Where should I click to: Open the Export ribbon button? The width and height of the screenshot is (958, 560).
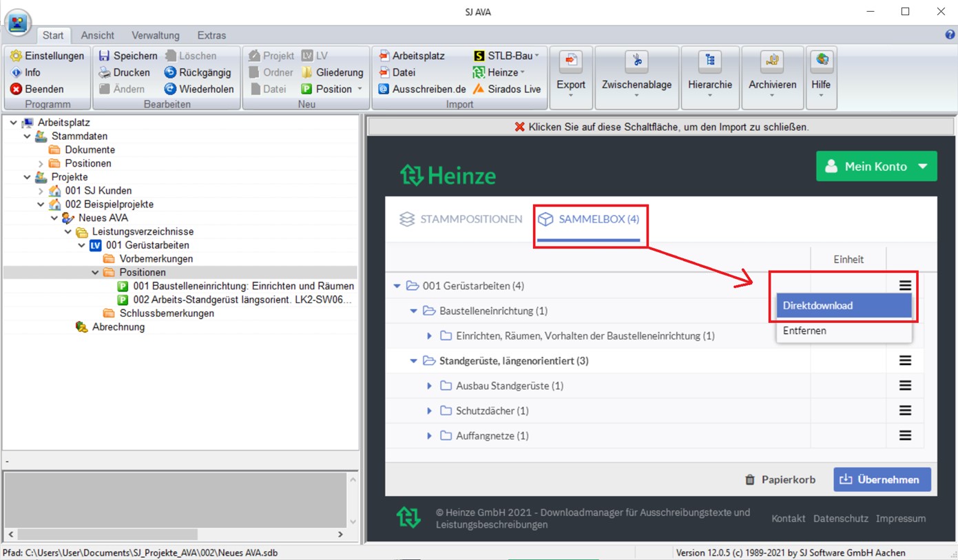(x=571, y=78)
